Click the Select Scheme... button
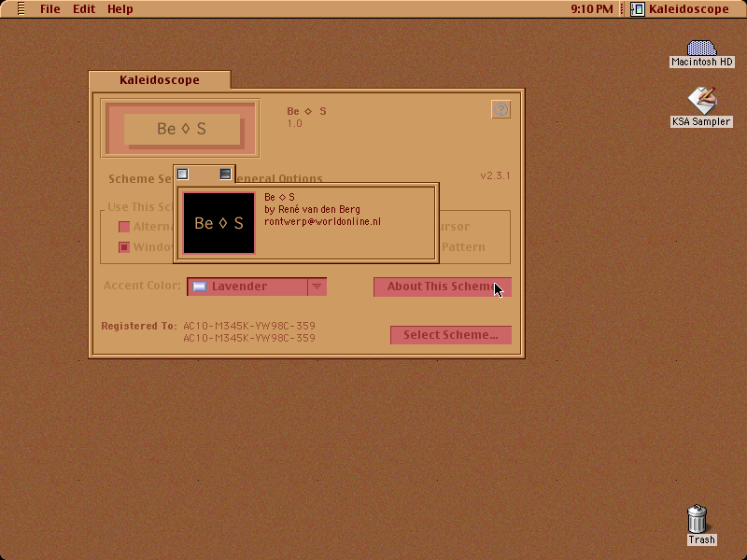Image resolution: width=747 pixels, height=560 pixels. coord(451,335)
